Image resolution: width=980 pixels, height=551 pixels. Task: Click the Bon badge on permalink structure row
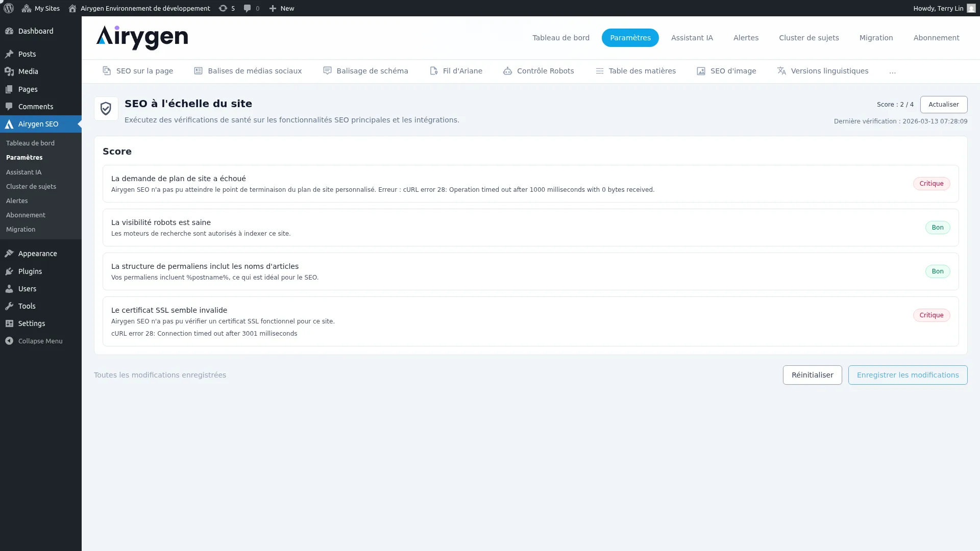938,271
